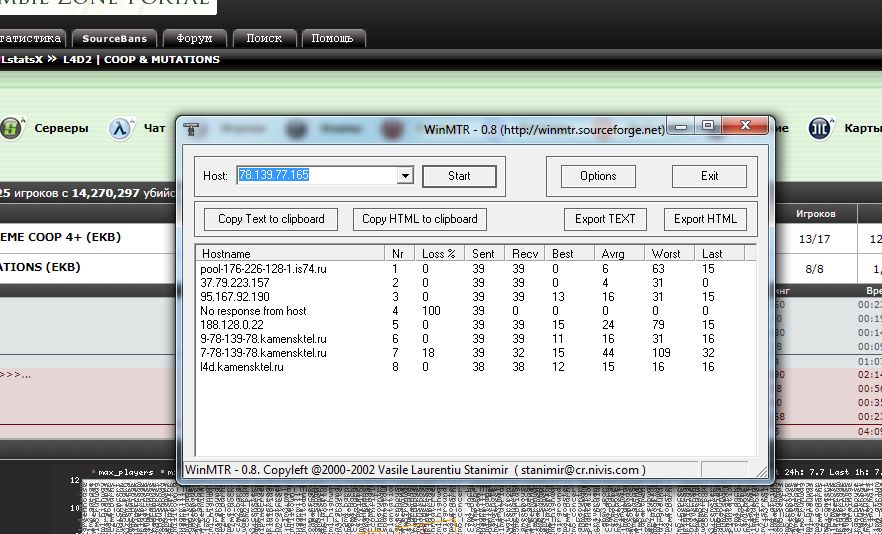The height and width of the screenshot is (534, 882).
Task: Click the Worst column header
Action: [669, 254]
